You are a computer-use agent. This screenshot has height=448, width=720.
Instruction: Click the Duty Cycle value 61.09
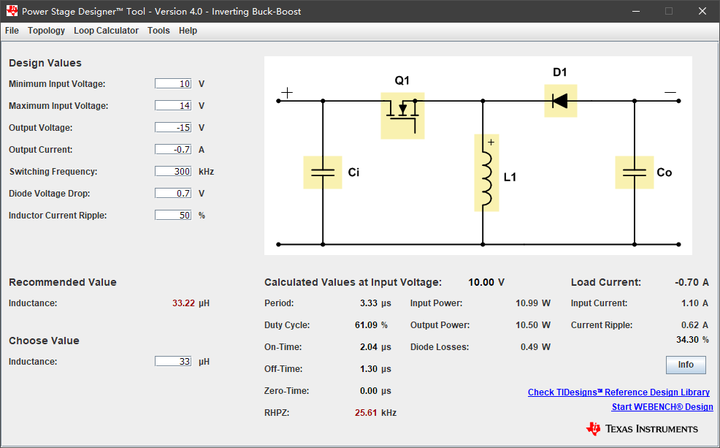pyautogui.click(x=366, y=325)
